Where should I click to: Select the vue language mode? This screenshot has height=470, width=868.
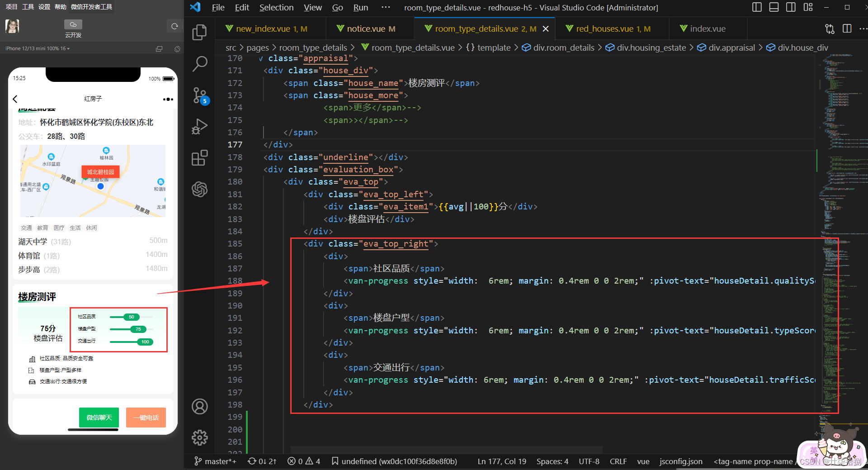[643, 461]
